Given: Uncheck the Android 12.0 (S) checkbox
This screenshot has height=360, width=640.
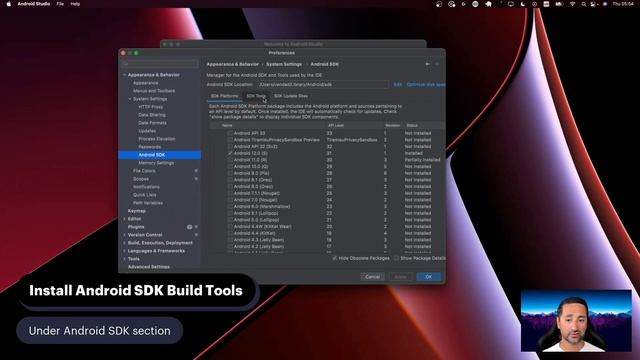Looking at the screenshot, I should (230, 153).
